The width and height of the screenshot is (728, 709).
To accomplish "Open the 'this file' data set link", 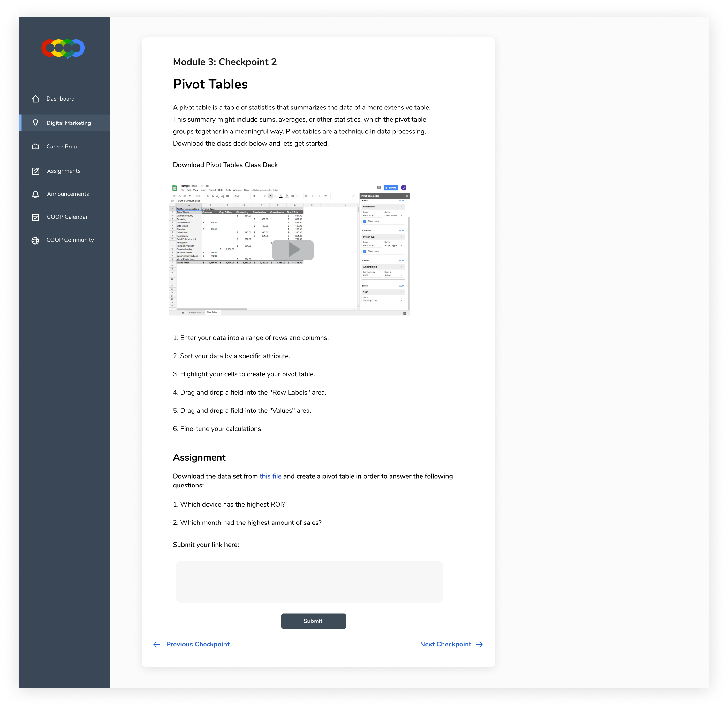I will point(270,476).
